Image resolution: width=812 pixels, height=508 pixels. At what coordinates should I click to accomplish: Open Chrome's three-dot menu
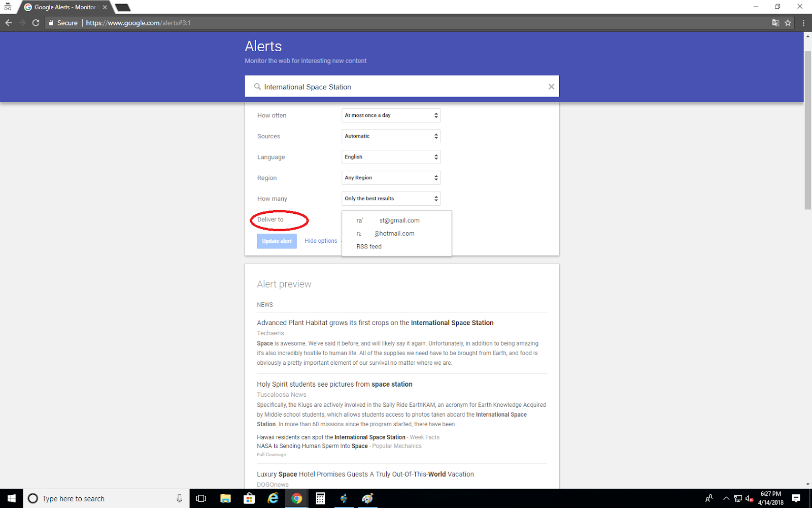803,23
